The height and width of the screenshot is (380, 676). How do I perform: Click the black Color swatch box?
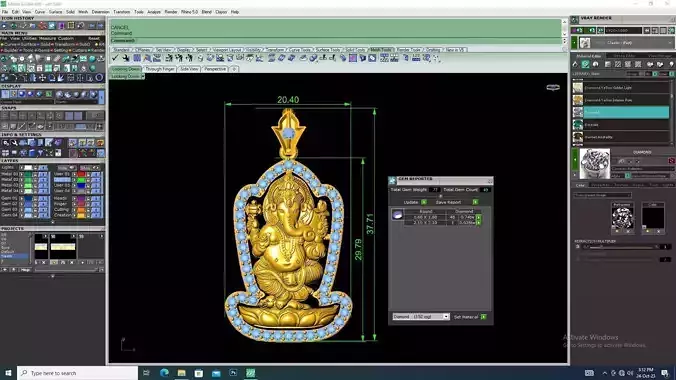pyautogui.click(x=653, y=218)
